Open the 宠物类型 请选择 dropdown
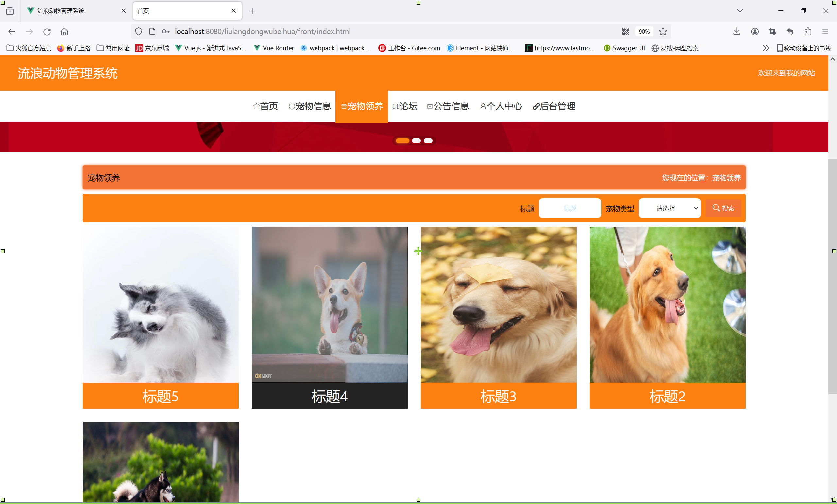The height and width of the screenshot is (504, 837). (669, 208)
